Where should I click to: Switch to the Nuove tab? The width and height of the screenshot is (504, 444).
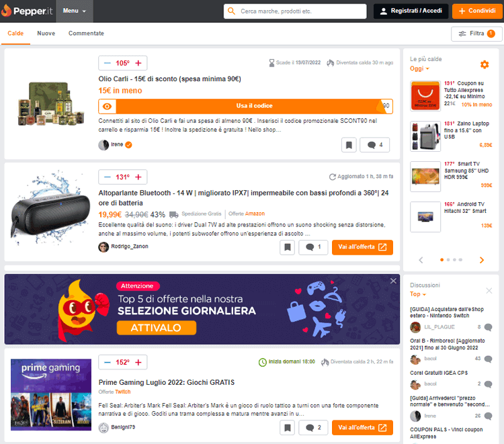(46, 34)
